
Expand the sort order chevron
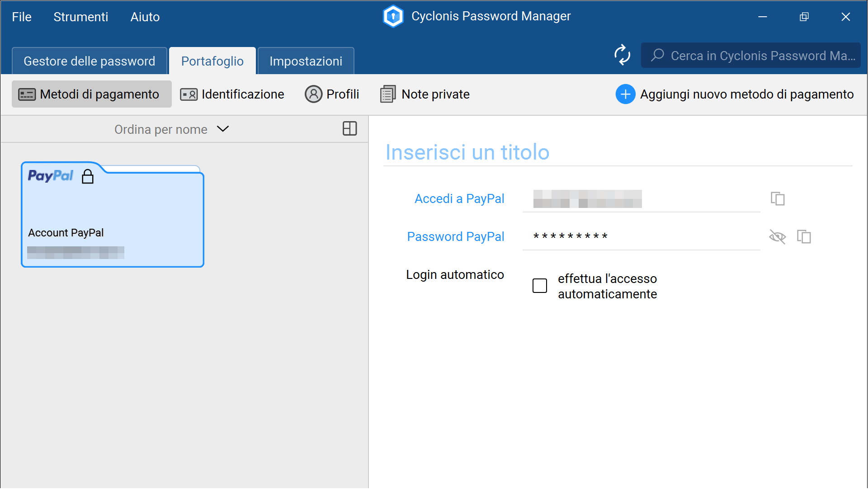222,129
